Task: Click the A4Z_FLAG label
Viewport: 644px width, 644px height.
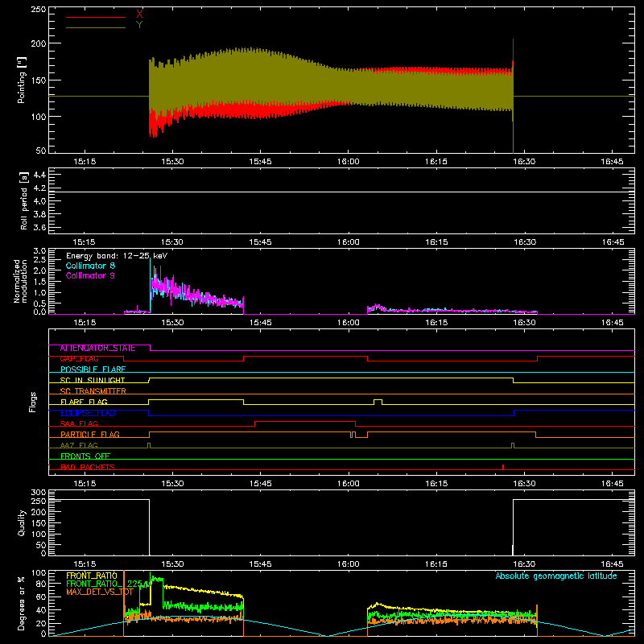Action: [x=79, y=445]
